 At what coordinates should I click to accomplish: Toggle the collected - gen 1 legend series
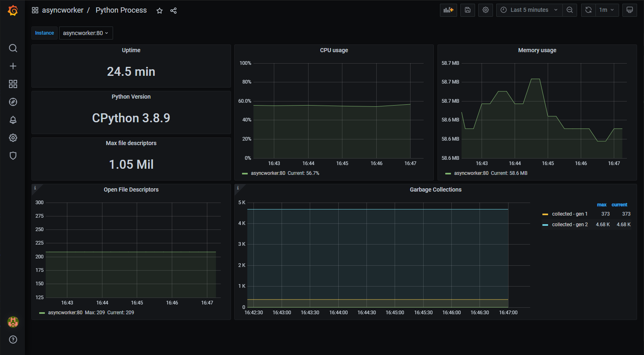[x=570, y=214]
